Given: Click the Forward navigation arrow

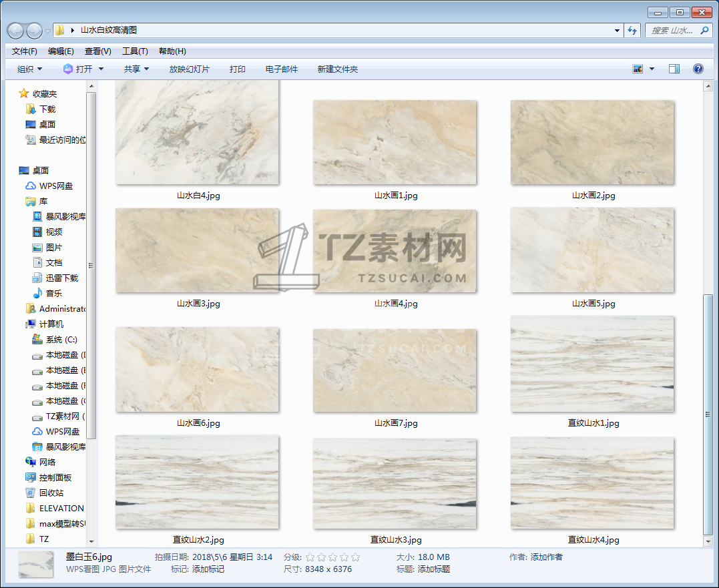Looking at the screenshot, I should click(x=35, y=31).
